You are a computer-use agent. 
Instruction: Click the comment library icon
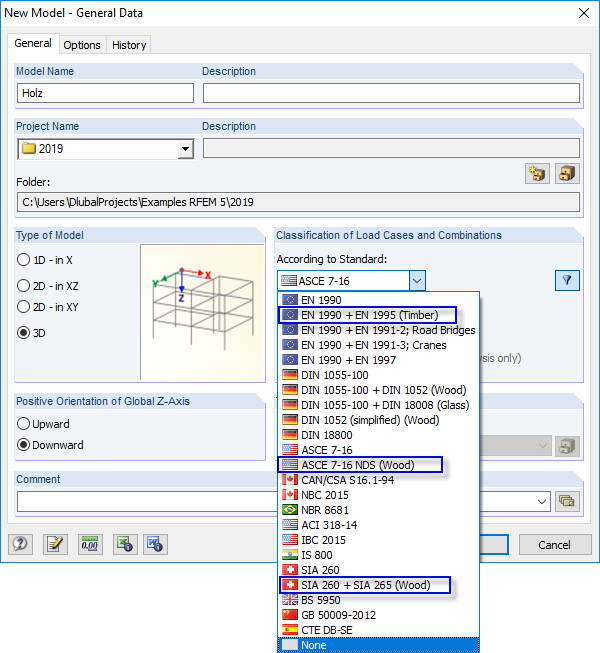tap(567, 501)
